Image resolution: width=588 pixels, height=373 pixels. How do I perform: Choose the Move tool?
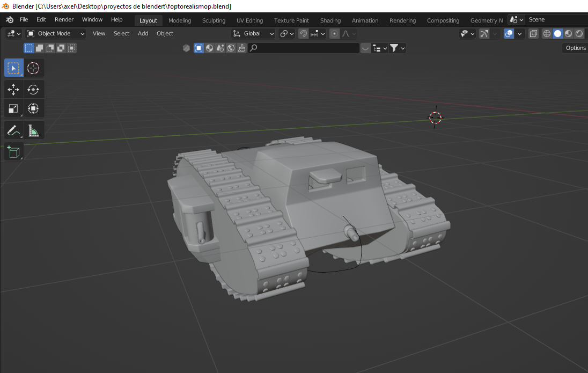click(13, 89)
